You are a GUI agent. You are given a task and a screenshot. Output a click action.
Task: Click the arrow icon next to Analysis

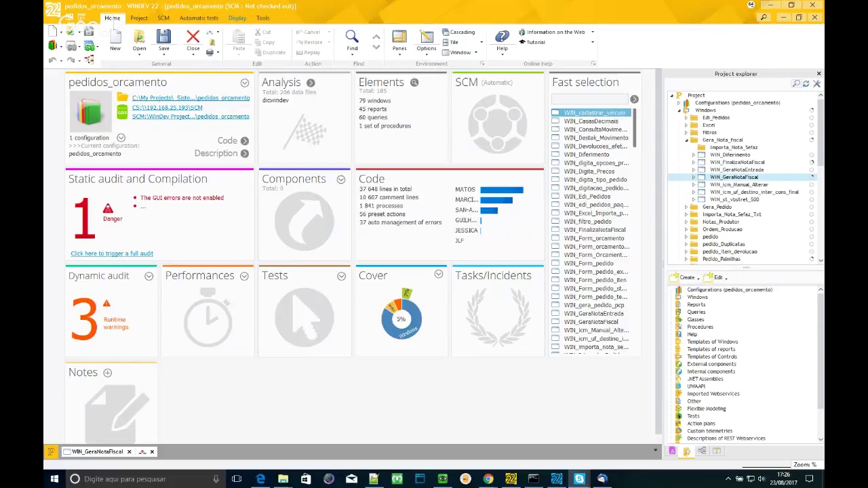pos(311,83)
